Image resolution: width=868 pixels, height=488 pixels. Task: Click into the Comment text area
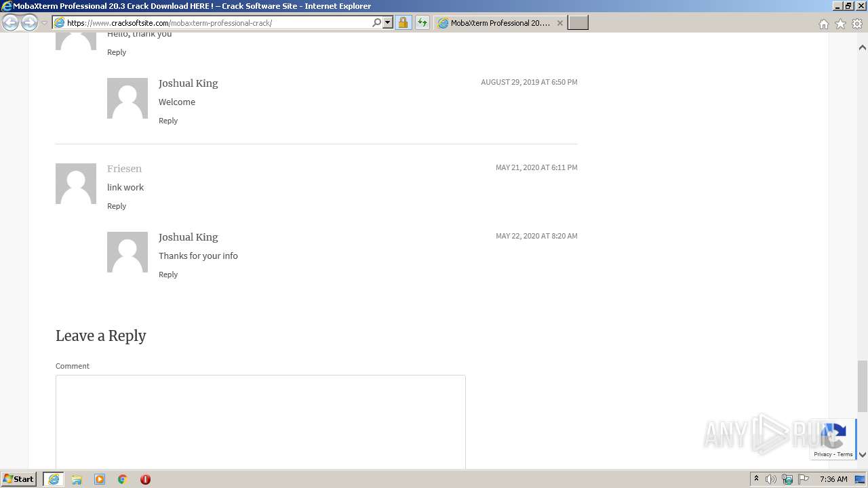coord(260,422)
